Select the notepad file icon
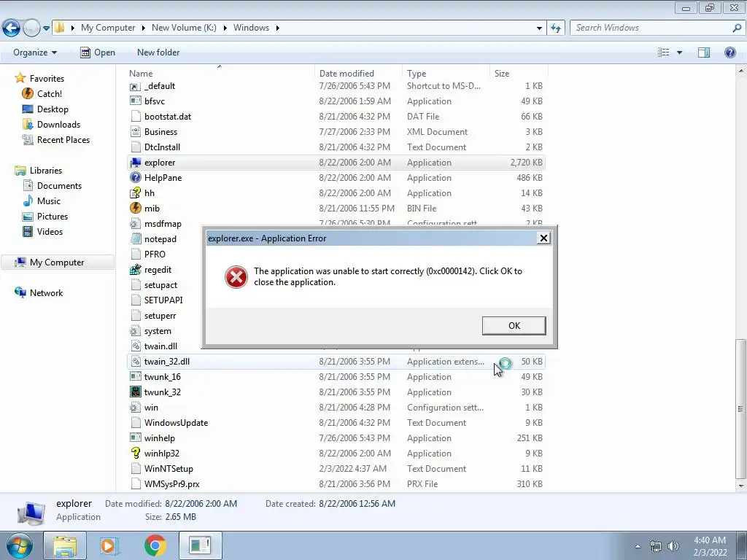This screenshot has width=747, height=560. pyautogui.click(x=136, y=239)
